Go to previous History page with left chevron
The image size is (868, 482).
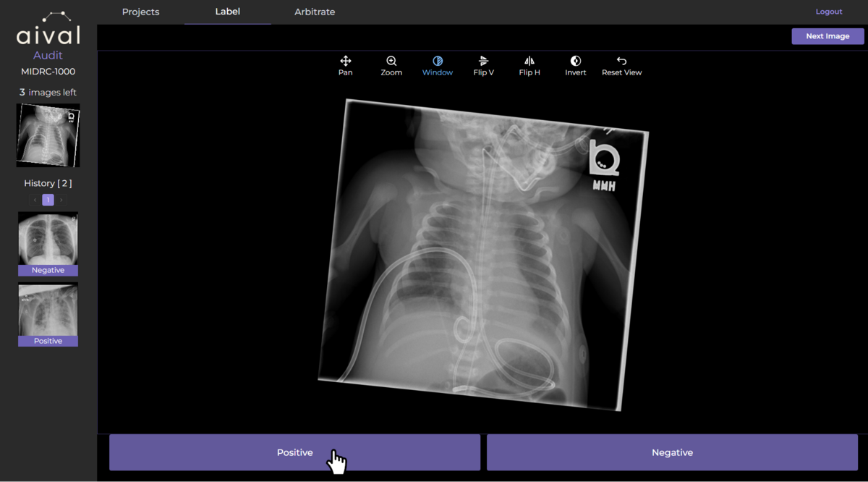35,200
